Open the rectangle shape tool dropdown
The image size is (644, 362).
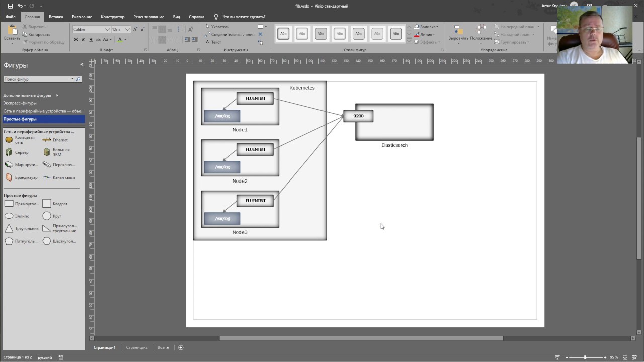(266, 27)
